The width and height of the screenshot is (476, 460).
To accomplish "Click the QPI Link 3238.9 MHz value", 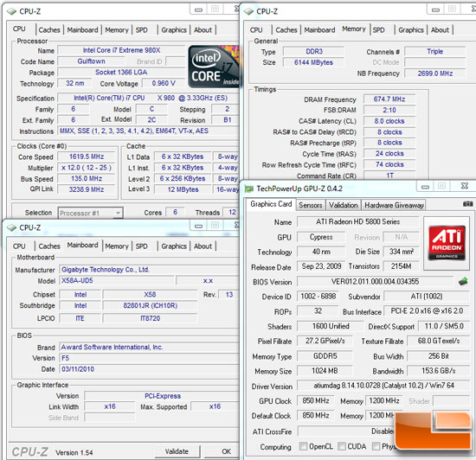I will 87,189.
